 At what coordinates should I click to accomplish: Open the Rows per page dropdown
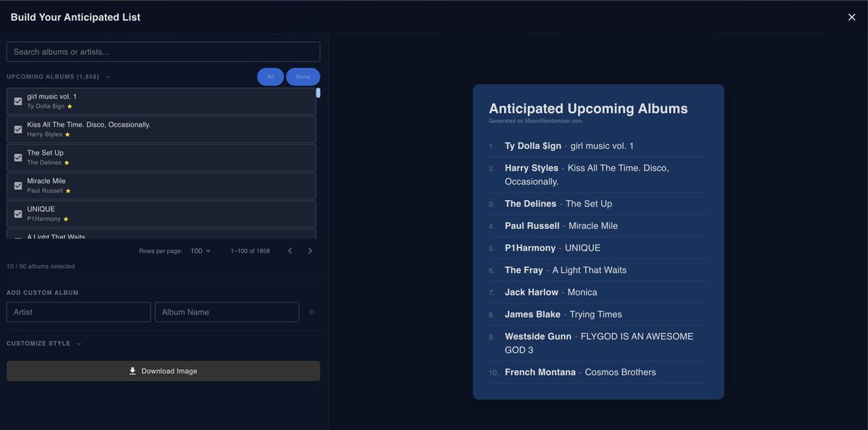[200, 251]
